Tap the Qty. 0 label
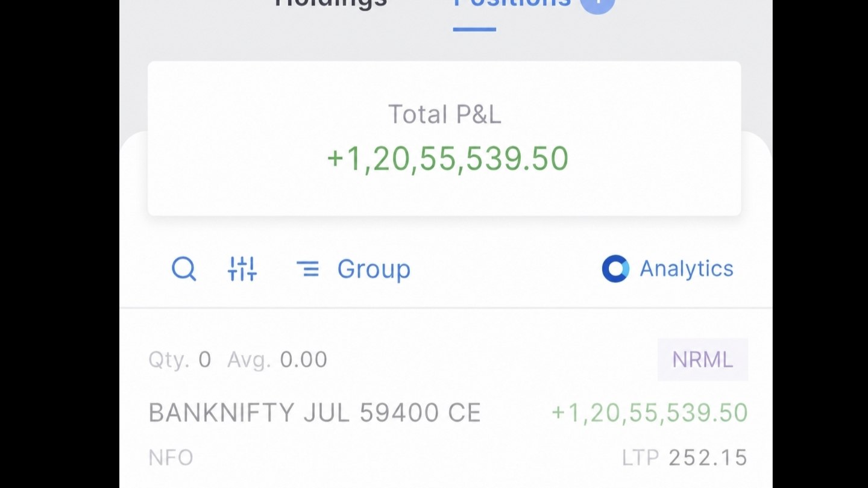Viewport: 868px width, 488px height. point(180,360)
